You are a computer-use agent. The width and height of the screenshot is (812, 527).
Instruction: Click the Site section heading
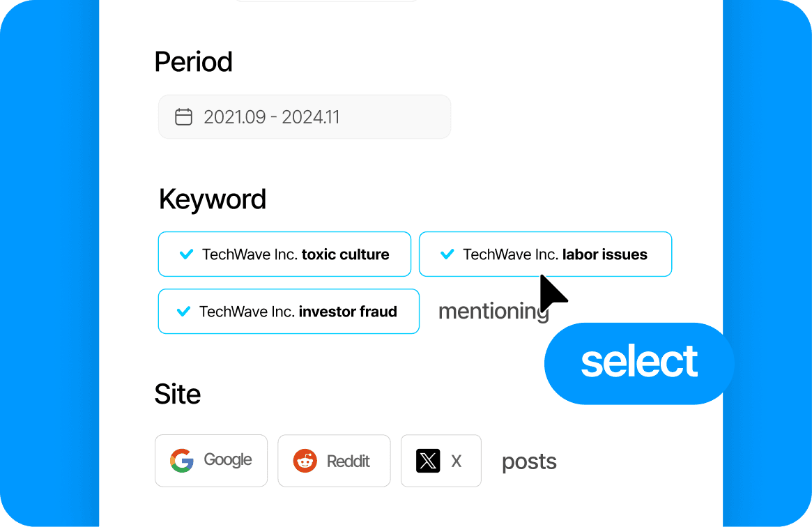[178, 395]
